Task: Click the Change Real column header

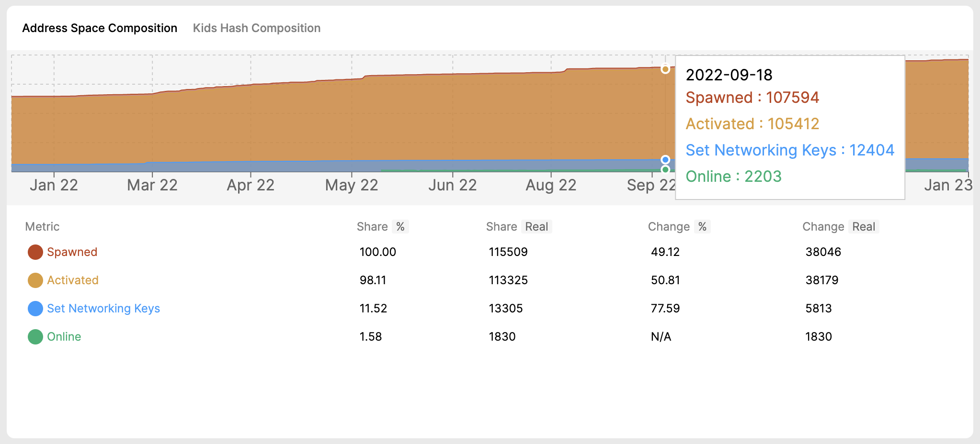Action: coord(841,227)
